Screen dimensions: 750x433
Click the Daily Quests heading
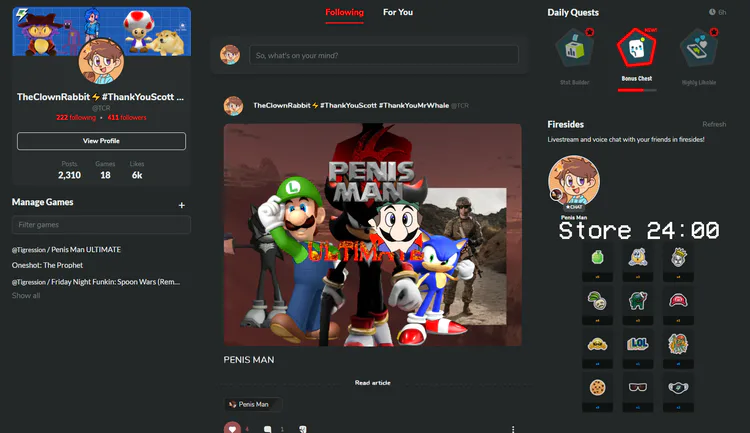click(573, 12)
